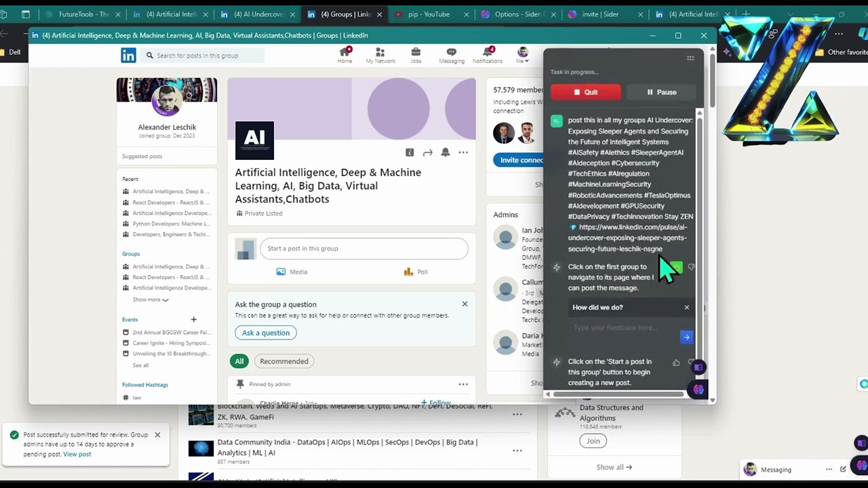Add a new event with plus icon
Viewport: 868px width, 488px height.
point(193,319)
